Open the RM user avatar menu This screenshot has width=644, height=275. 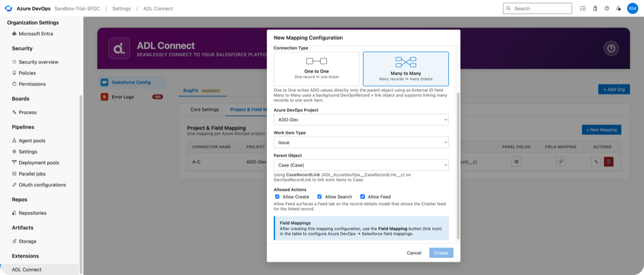632,9
